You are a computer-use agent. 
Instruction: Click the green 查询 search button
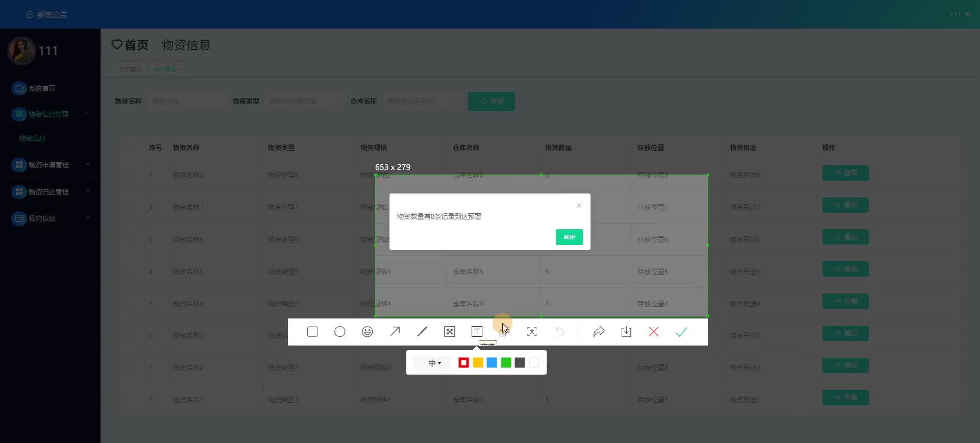click(491, 101)
